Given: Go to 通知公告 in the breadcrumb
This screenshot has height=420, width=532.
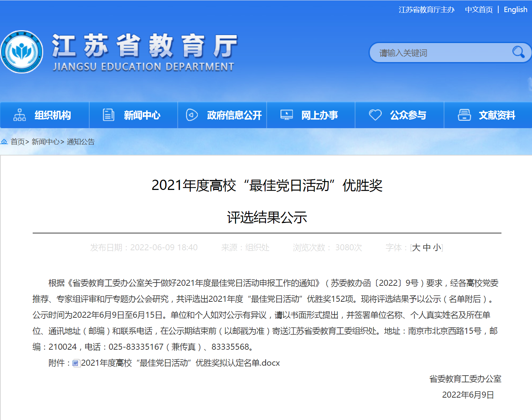Looking at the screenshot, I should (x=81, y=142).
